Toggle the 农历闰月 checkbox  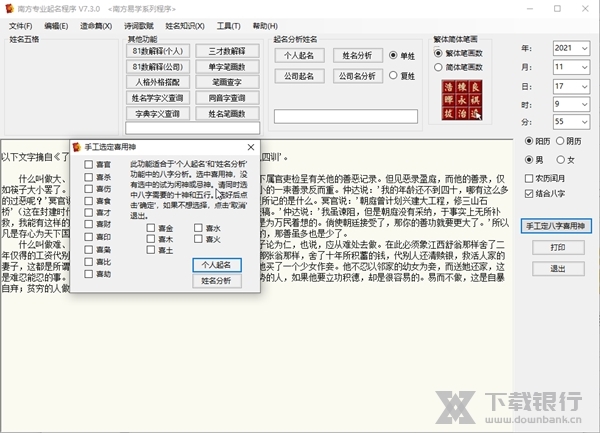(529, 178)
